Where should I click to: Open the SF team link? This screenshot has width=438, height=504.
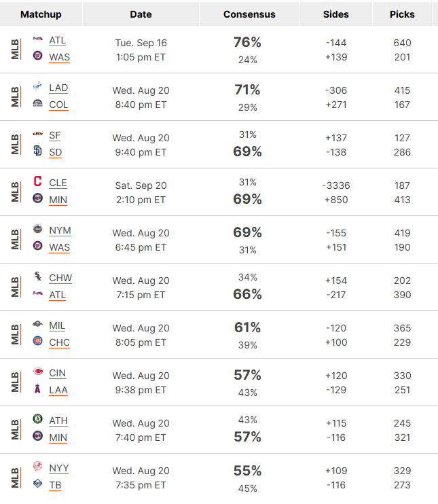[x=54, y=136]
